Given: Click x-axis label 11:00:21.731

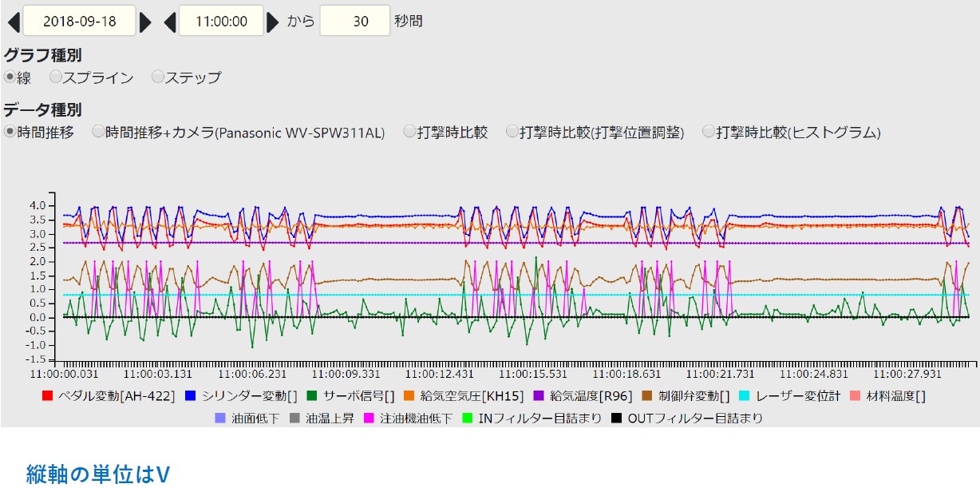Looking at the screenshot, I should 721,373.
